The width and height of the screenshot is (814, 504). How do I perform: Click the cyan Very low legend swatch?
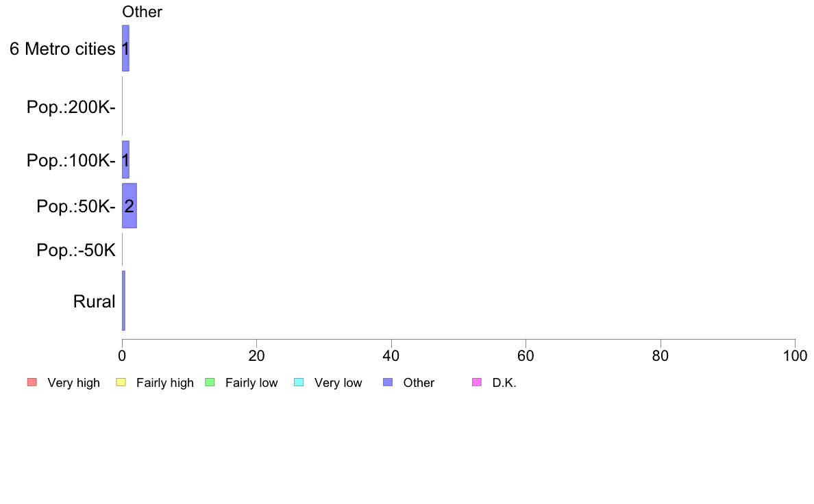299,383
